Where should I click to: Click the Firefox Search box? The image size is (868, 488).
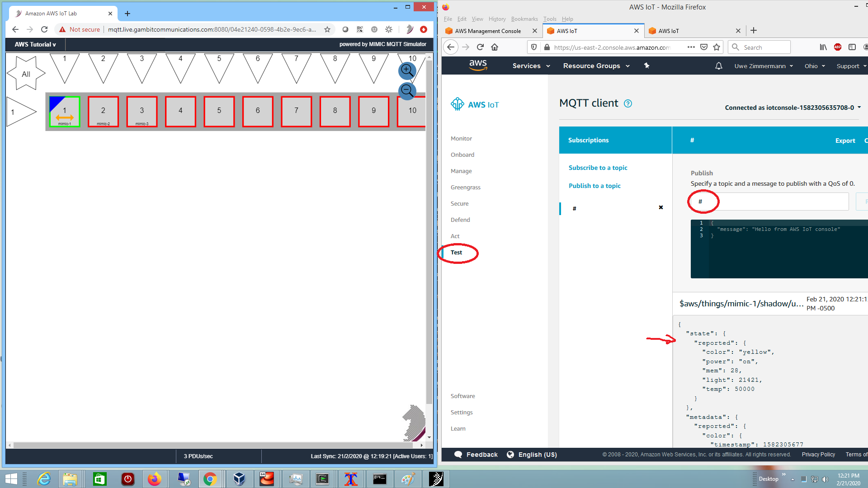click(x=759, y=47)
